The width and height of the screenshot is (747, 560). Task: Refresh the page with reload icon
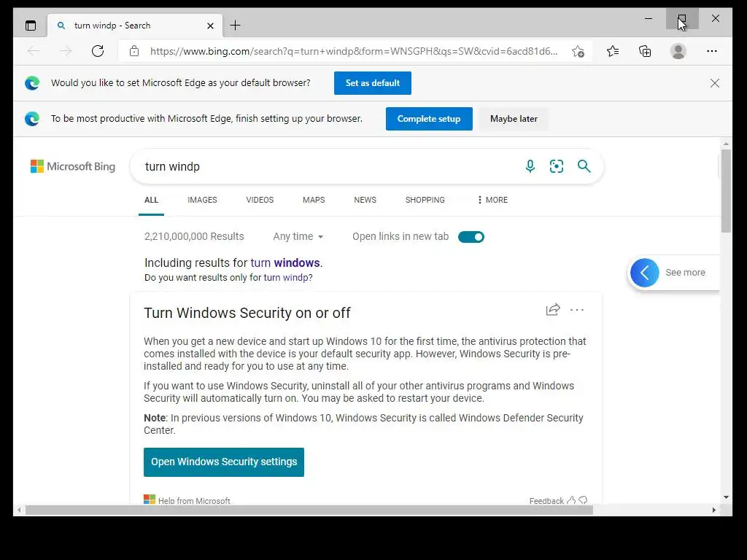point(98,51)
